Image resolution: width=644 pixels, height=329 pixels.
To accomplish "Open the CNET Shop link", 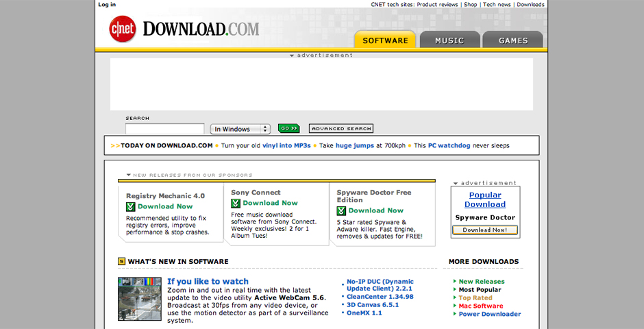I will [x=471, y=5].
